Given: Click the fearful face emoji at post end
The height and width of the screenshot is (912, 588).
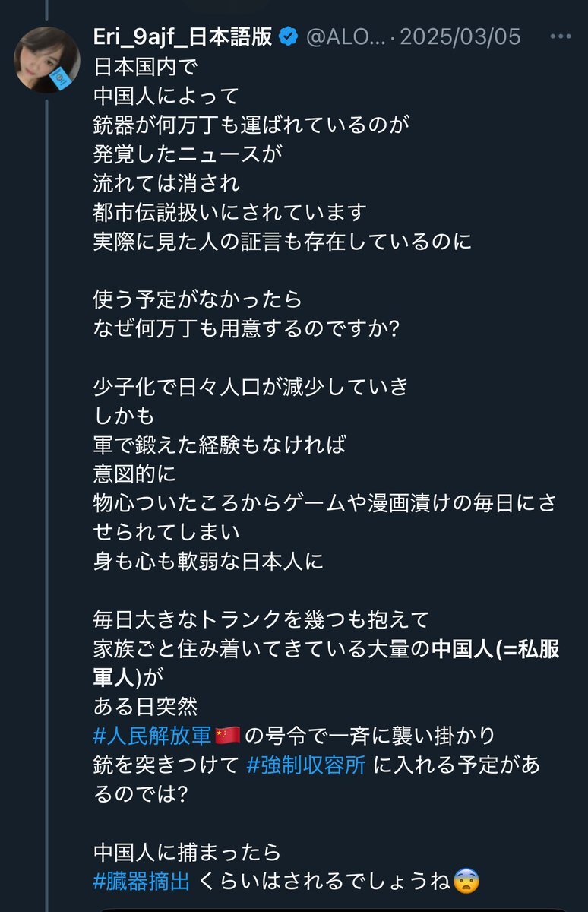Looking at the screenshot, I should tap(466, 882).
